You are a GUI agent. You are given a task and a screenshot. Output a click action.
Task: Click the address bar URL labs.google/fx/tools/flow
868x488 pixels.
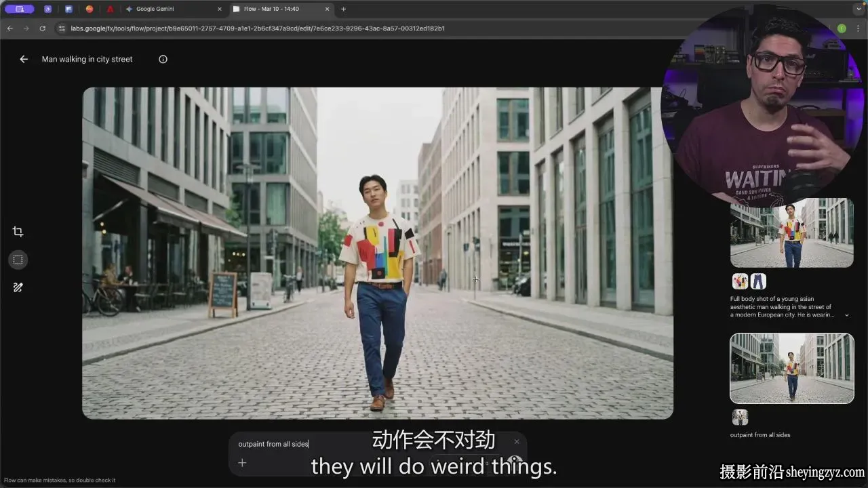pyautogui.click(x=258, y=28)
